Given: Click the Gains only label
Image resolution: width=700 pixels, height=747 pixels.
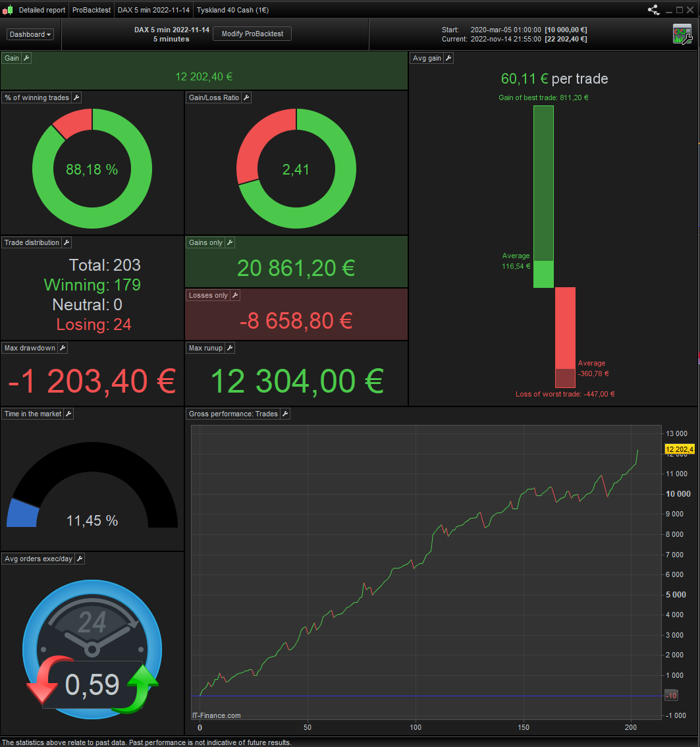Looking at the screenshot, I should (x=205, y=242).
